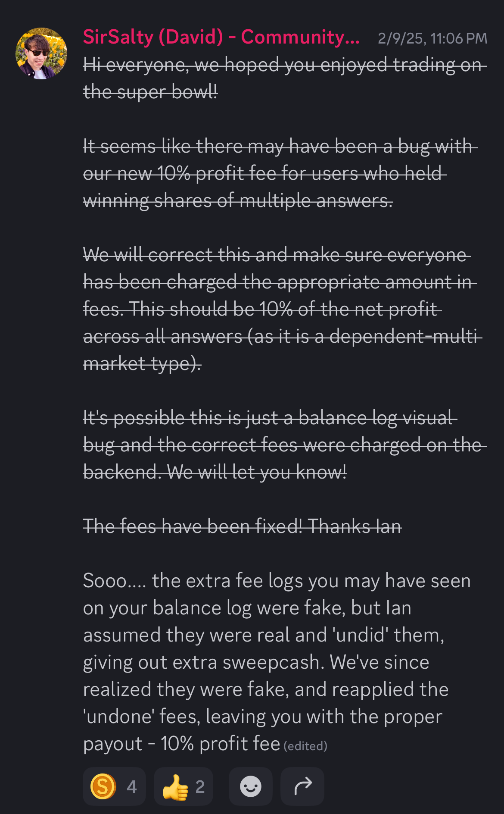
Task: Select the count 4 next to the coin reaction
Action: coord(132,787)
